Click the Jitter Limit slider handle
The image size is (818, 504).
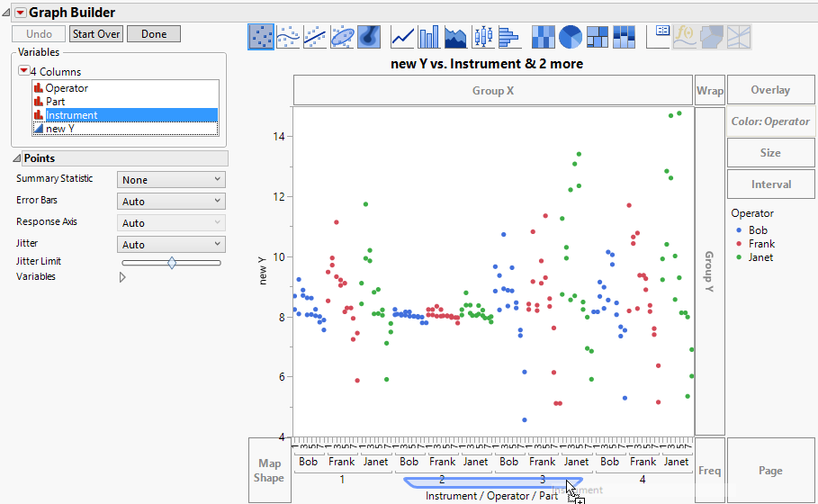[171, 263]
